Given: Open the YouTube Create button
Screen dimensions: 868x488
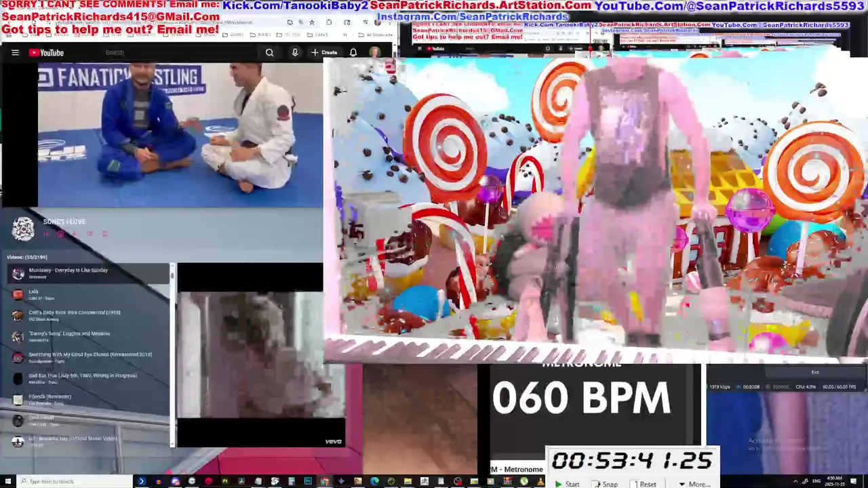Looking at the screenshot, I should click(324, 52).
